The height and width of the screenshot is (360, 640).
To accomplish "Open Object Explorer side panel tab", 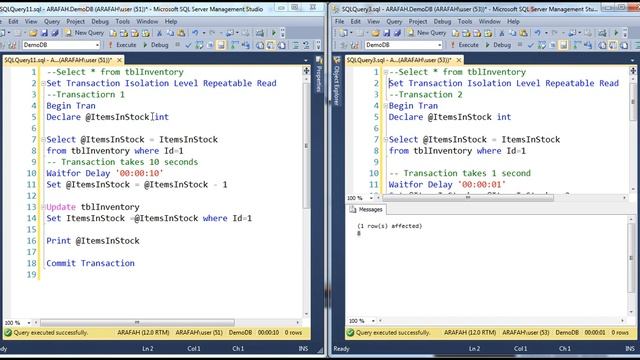I will pos(337,82).
